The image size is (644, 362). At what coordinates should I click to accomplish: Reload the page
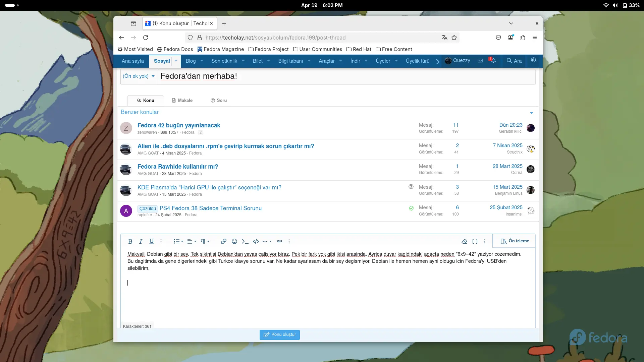point(146,38)
